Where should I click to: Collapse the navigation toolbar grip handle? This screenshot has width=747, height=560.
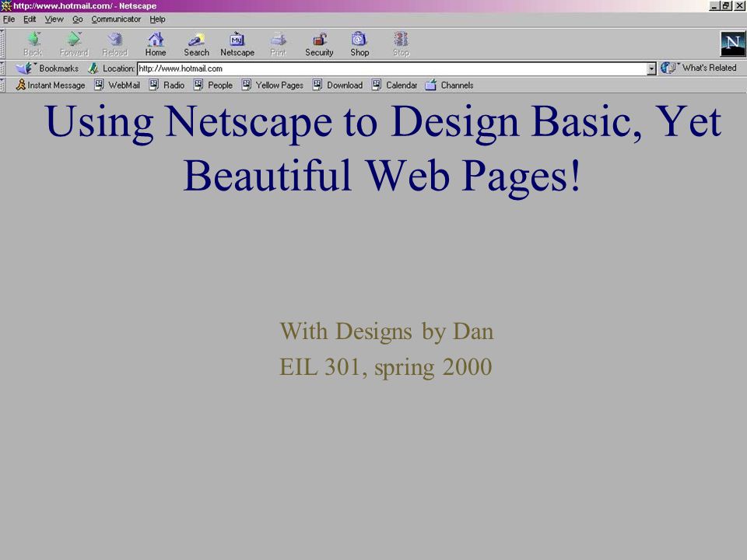(3, 44)
